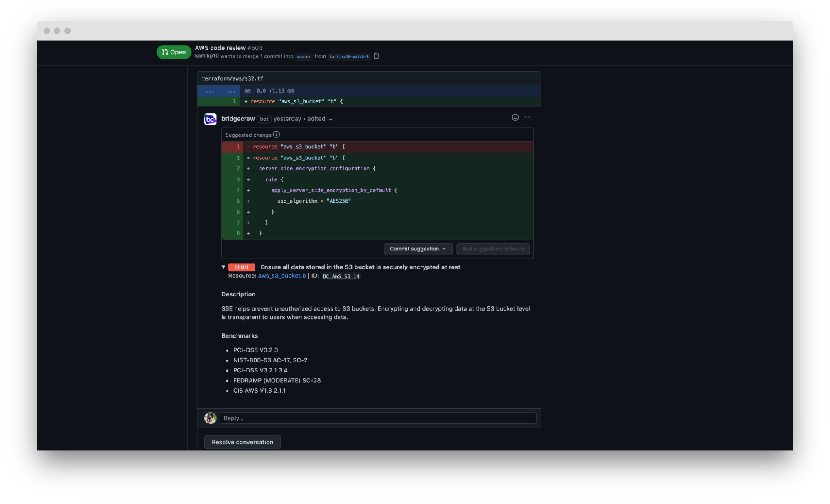Open comment options three-dot menu
This screenshot has width=830, height=504.
point(528,117)
